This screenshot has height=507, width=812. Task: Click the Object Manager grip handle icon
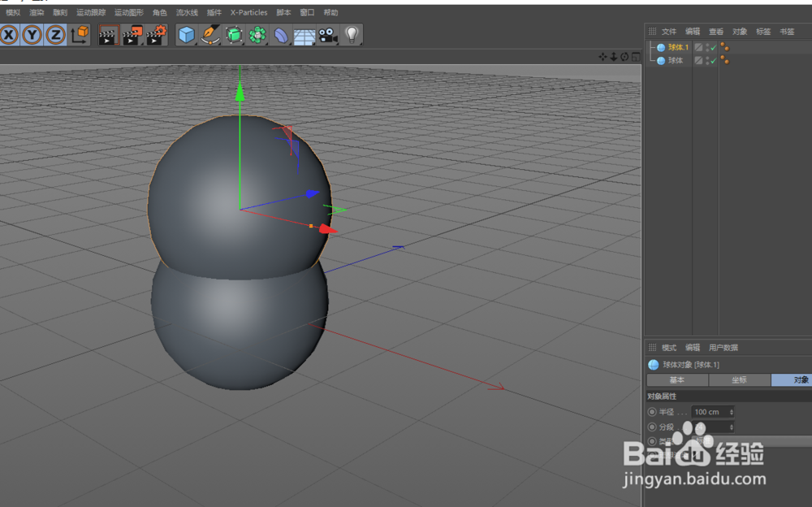[653, 32]
